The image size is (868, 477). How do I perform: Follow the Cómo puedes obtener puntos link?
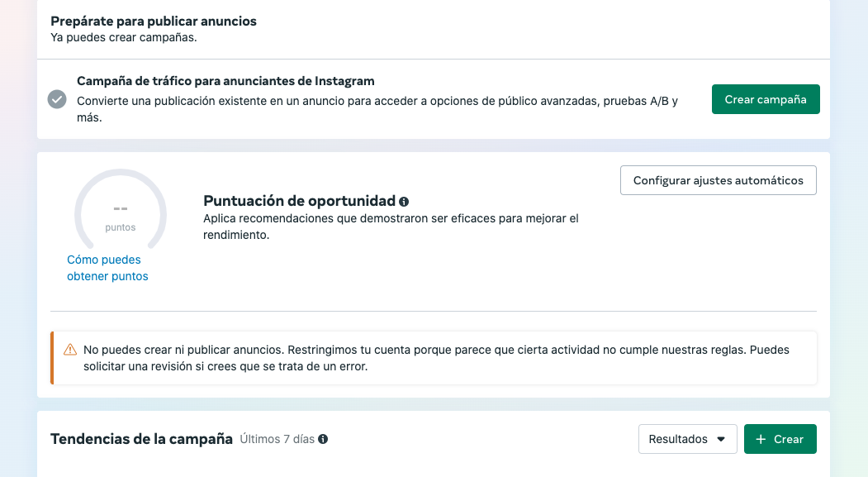pyautogui.click(x=107, y=267)
